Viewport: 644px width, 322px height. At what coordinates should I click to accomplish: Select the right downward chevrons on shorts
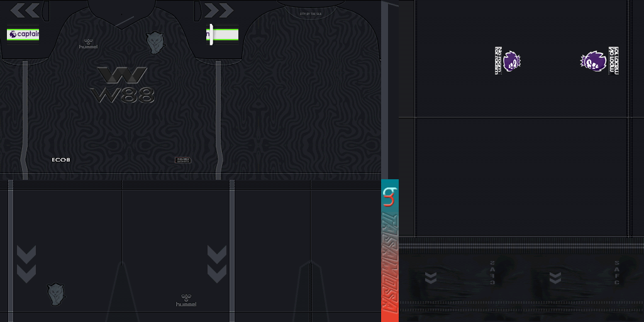216,264
